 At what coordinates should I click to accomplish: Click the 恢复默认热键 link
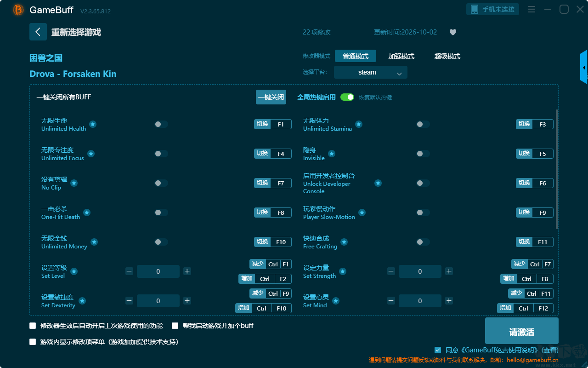(x=375, y=98)
